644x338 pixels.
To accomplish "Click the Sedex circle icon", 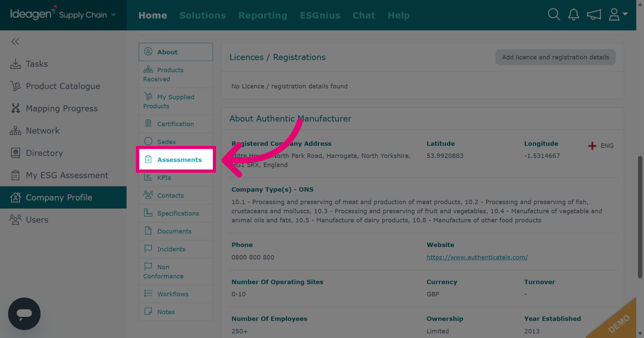I will (x=148, y=141).
